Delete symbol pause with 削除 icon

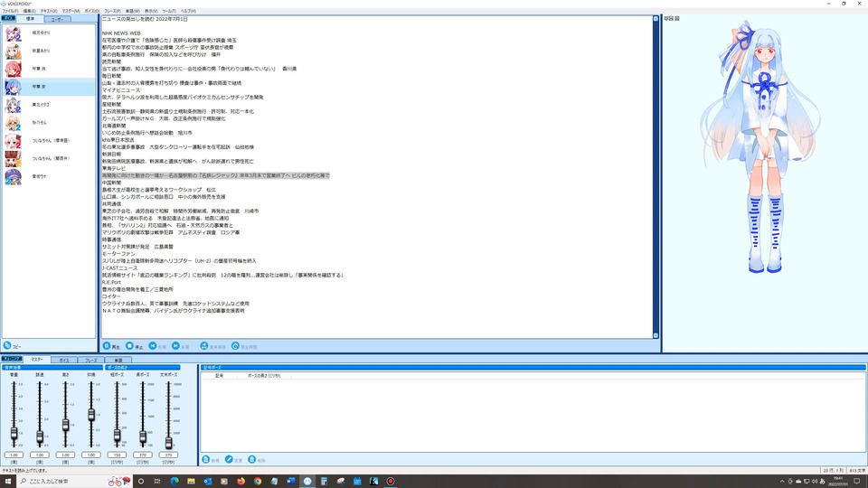252,460
